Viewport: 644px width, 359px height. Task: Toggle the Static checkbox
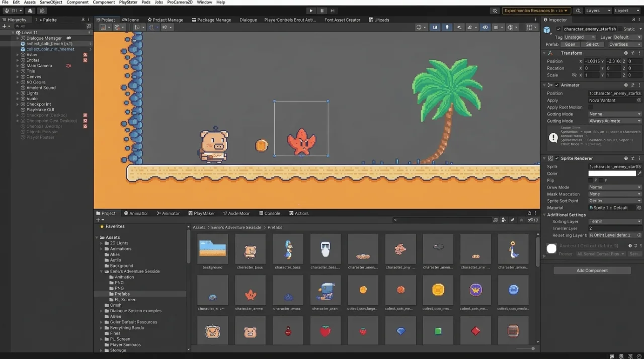(620, 29)
